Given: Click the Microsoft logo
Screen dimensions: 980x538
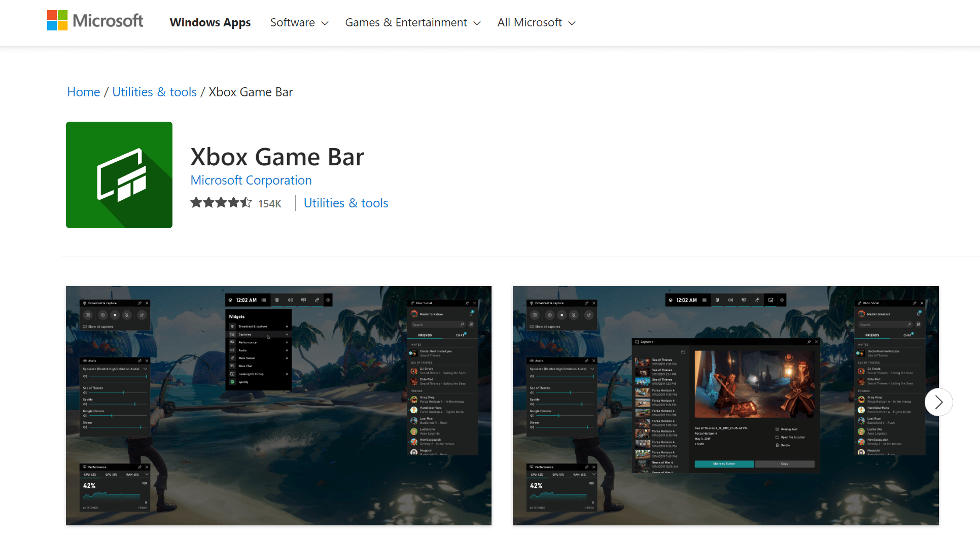Looking at the screenshot, I should pos(95,21).
